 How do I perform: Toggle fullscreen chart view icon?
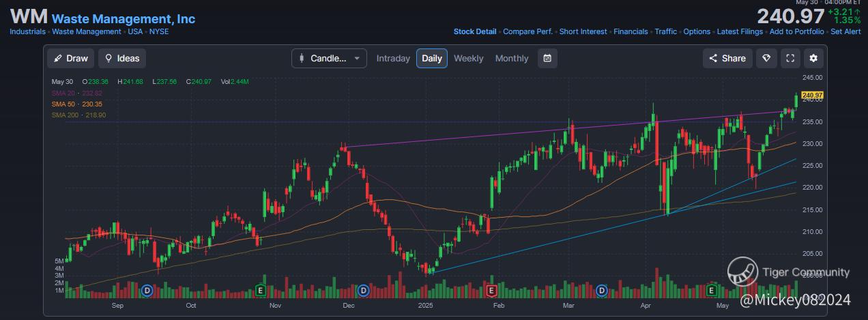click(790, 58)
